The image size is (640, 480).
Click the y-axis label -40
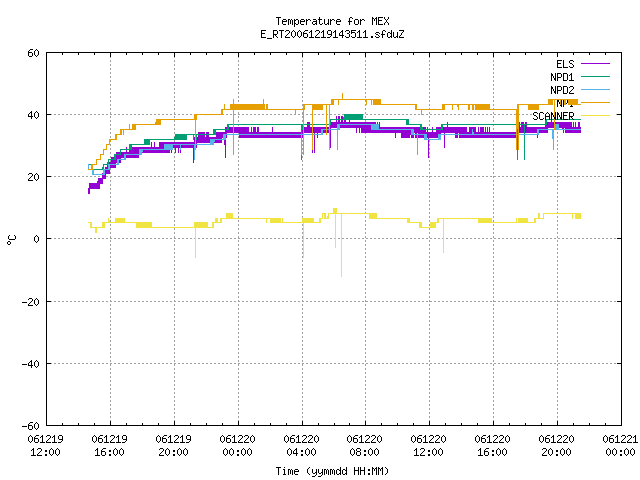coord(31,364)
